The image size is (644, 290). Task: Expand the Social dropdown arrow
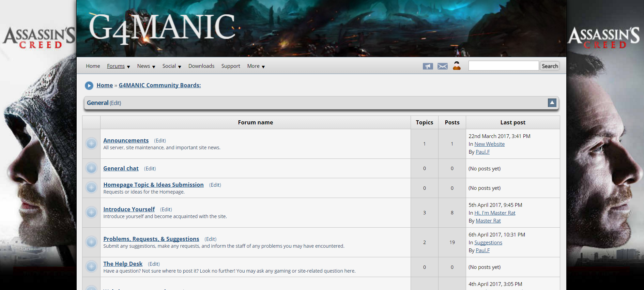[x=180, y=67]
